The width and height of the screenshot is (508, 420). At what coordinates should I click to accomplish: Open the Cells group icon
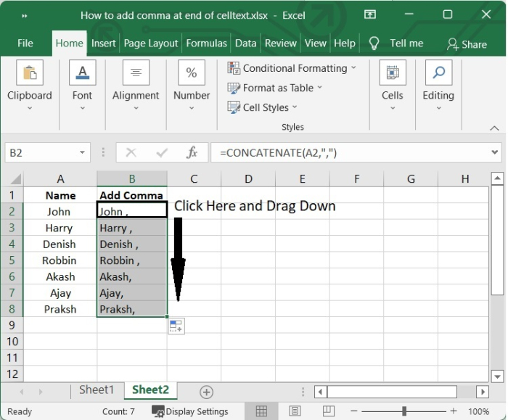(x=393, y=73)
